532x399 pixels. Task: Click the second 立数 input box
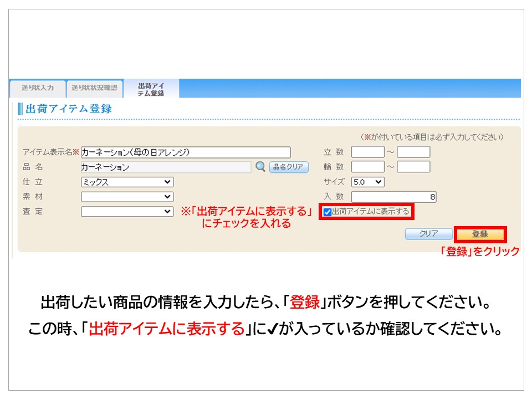tap(413, 152)
